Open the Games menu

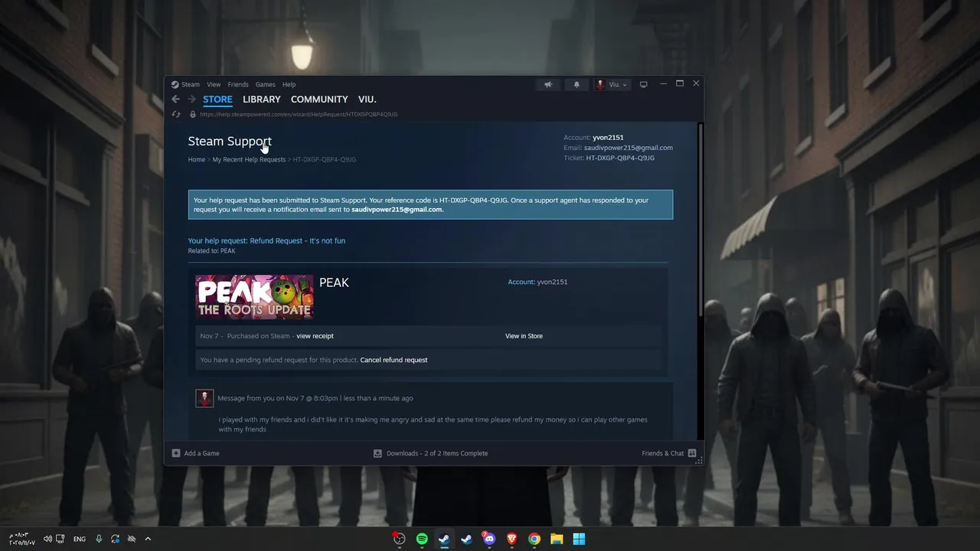[266, 84]
